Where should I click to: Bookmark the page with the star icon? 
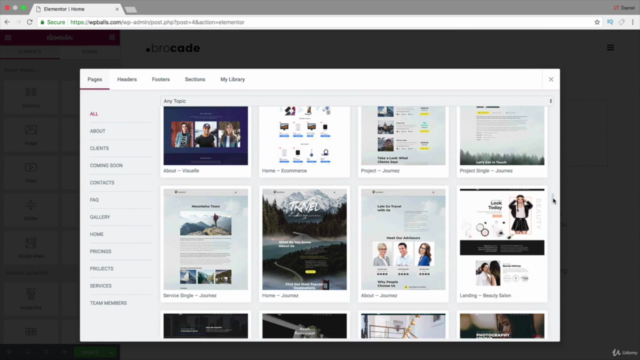point(597,22)
